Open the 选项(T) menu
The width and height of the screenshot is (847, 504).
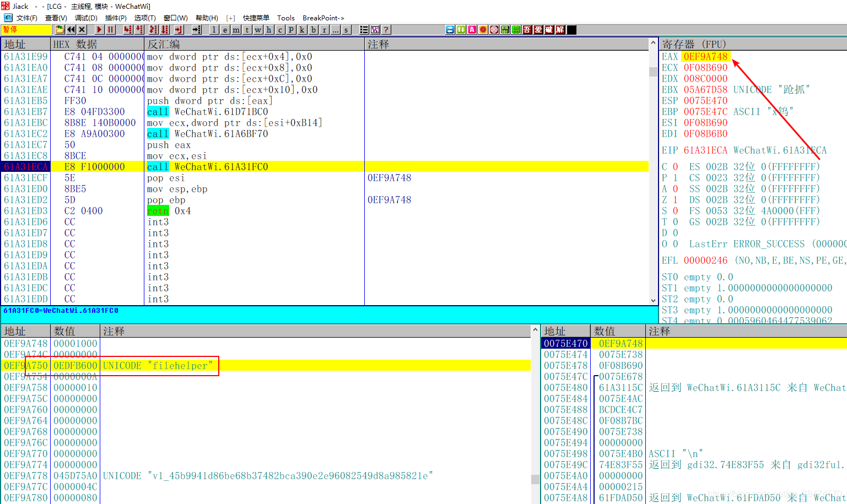tap(145, 18)
